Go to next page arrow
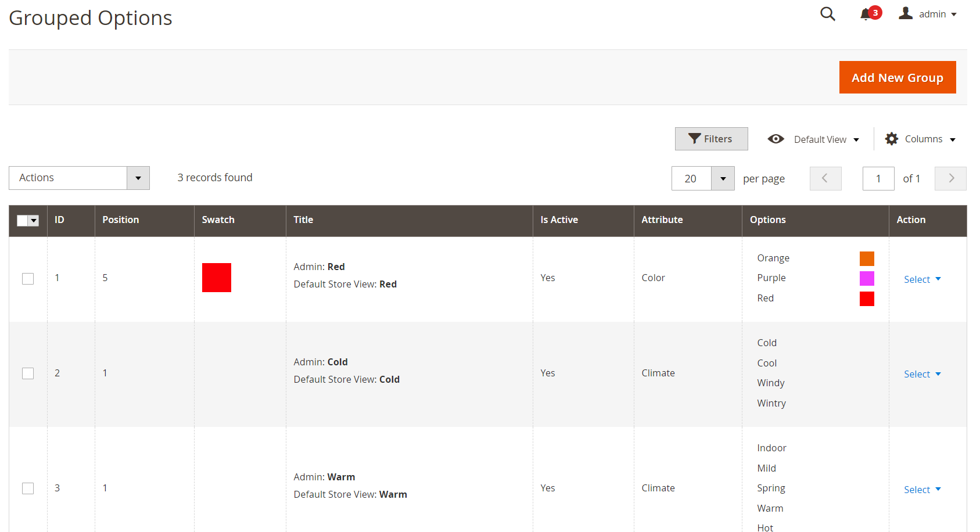 click(x=950, y=178)
